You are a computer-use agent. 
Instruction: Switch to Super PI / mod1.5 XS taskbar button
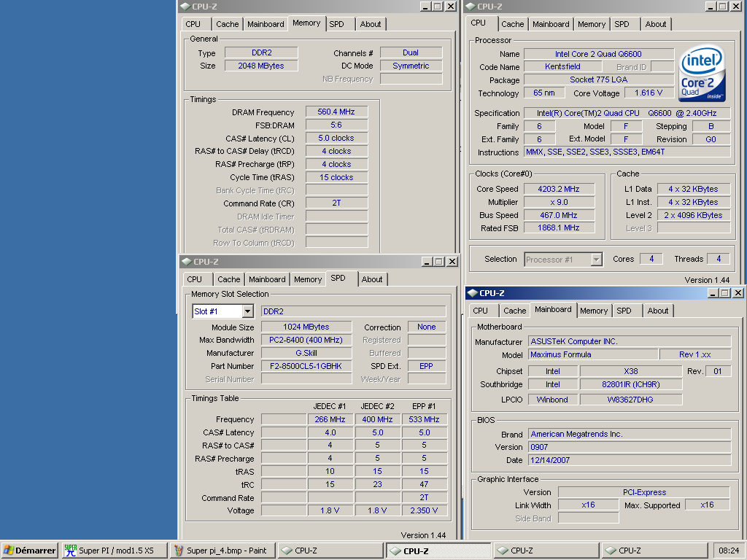click(x=115, y=551)
